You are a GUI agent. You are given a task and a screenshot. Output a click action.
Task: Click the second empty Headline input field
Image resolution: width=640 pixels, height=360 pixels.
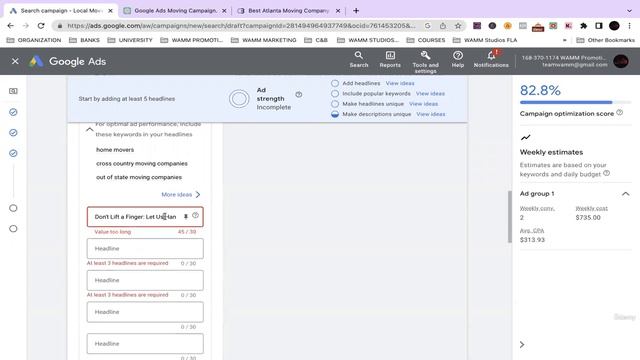coord(145,280)
